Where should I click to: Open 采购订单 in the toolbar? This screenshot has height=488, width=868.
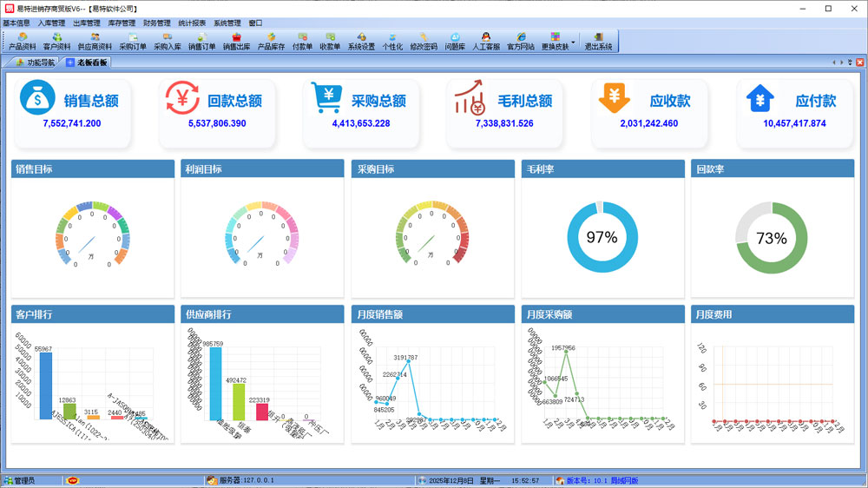(133, 41)
